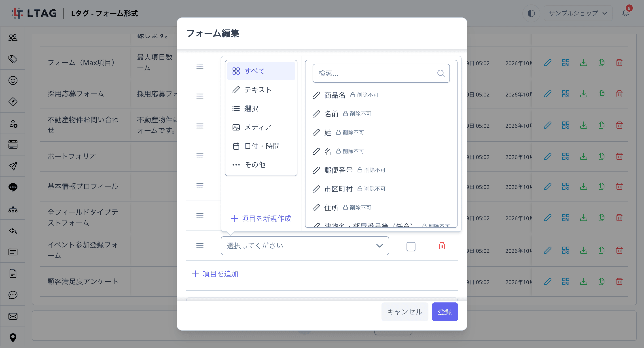
Task: Open the 選択してください item dropdown
Action: [x=305, y=246]
